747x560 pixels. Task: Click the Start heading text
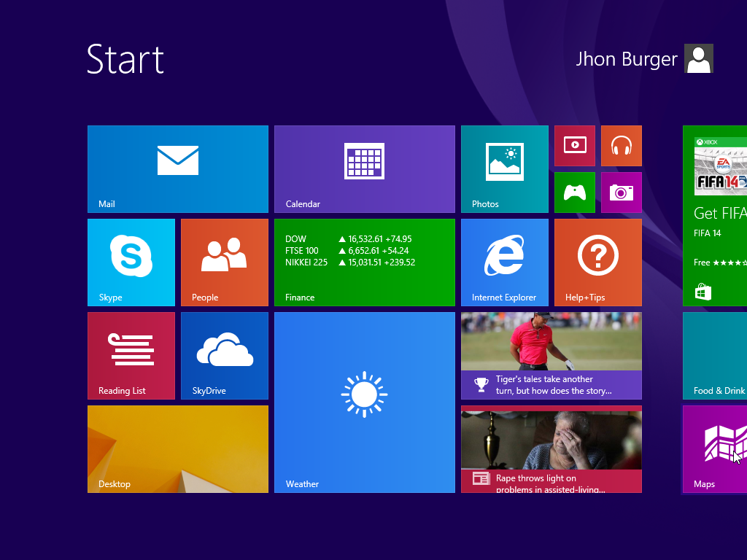(x=125, y=59)
